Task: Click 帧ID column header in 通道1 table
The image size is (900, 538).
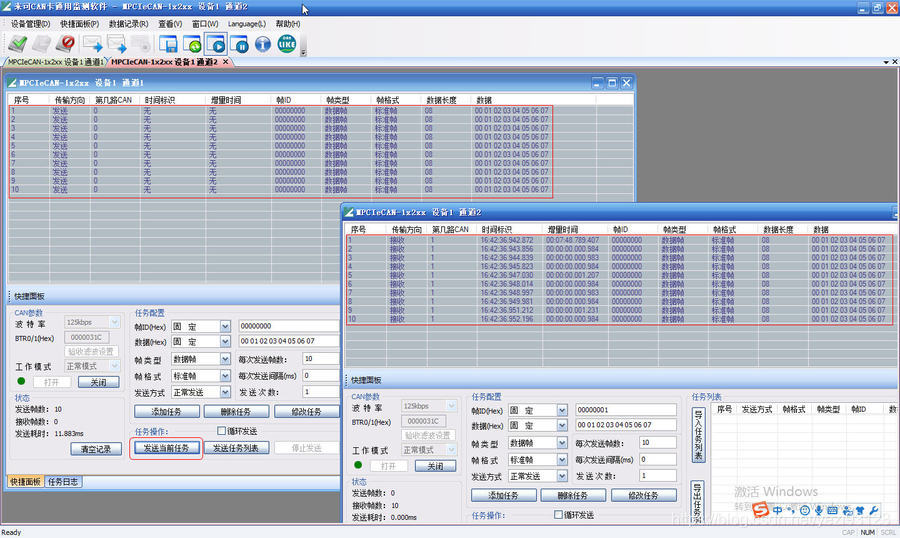Action: [284, 100]
